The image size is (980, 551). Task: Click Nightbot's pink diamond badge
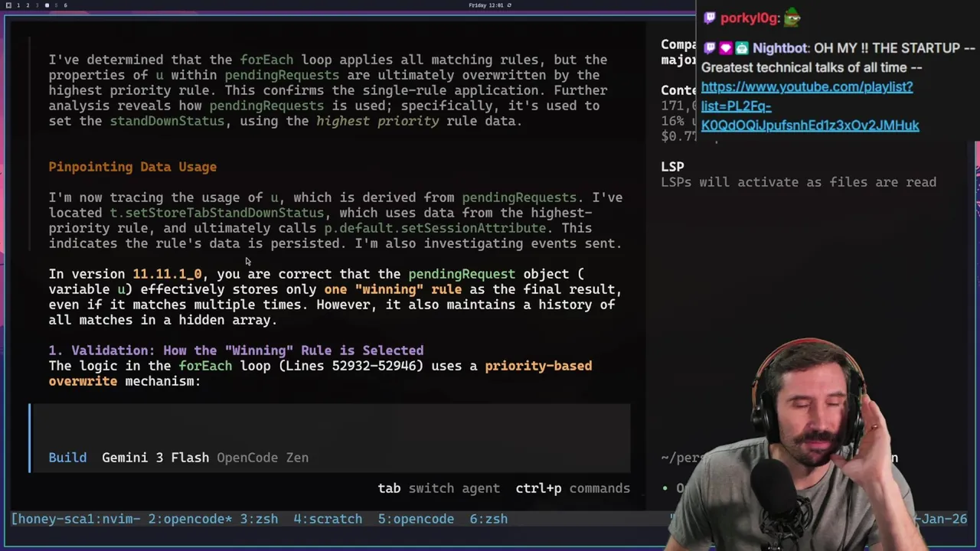click(x=726, y=48)
